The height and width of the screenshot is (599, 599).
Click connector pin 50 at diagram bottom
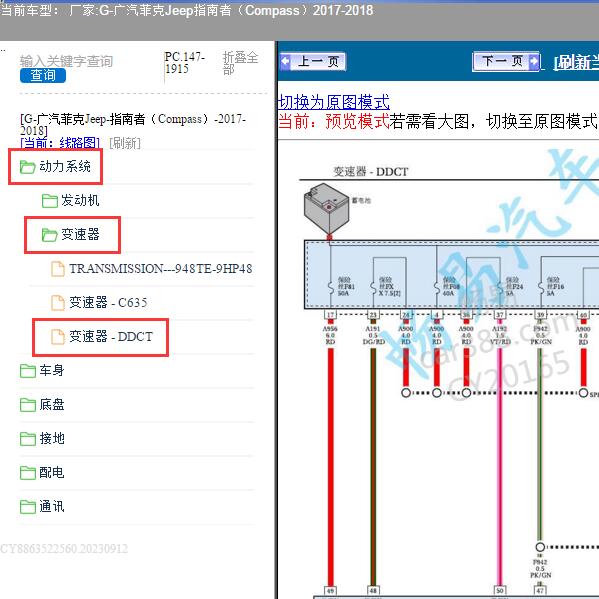500,591
